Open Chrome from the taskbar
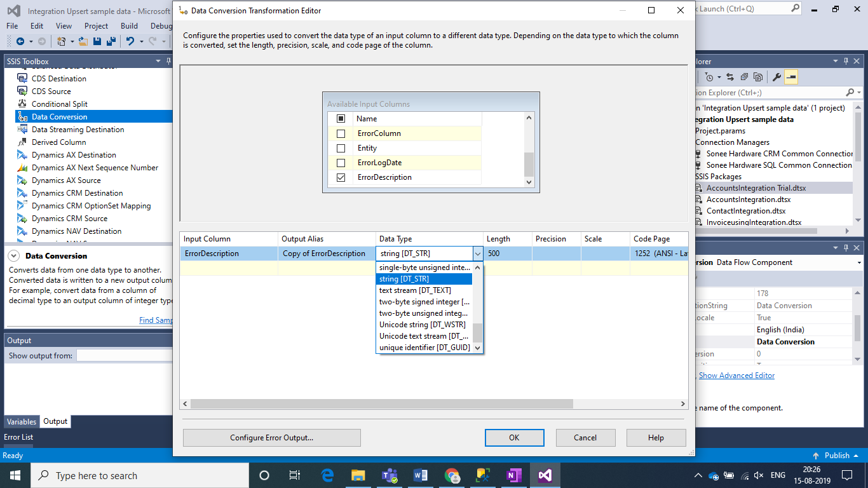The height and width of the screenshot is (488, 868). (452, 475)
